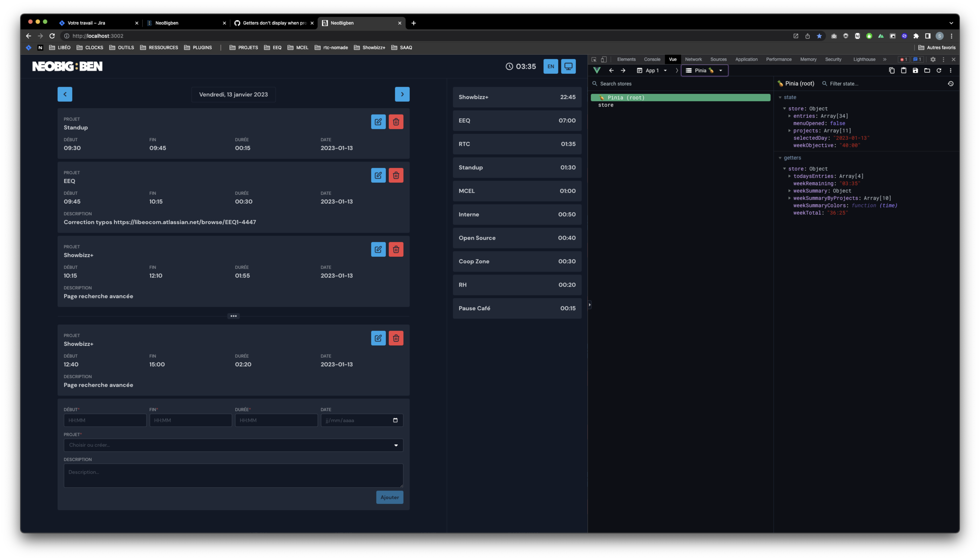
Task: Go to the next day
Action: (x=402, y=94)
